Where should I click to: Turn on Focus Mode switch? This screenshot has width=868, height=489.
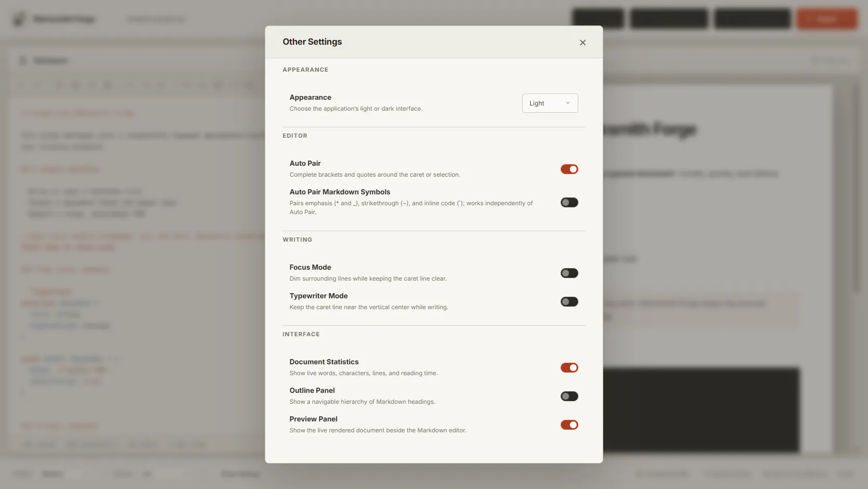tap(569, 273)
